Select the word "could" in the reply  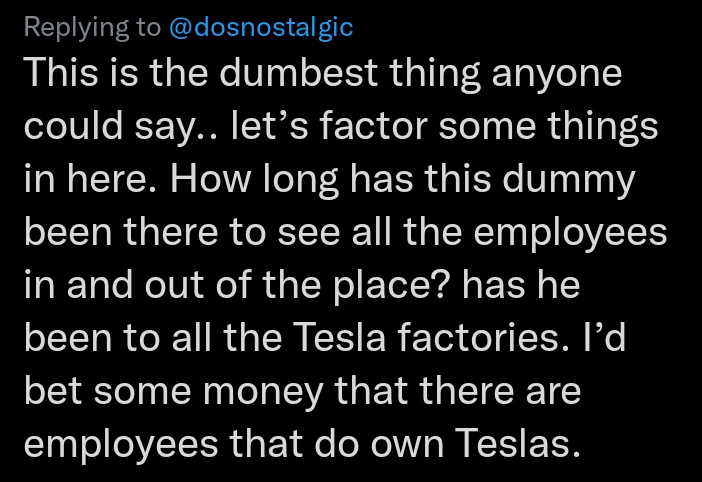[x=73, y=125]
